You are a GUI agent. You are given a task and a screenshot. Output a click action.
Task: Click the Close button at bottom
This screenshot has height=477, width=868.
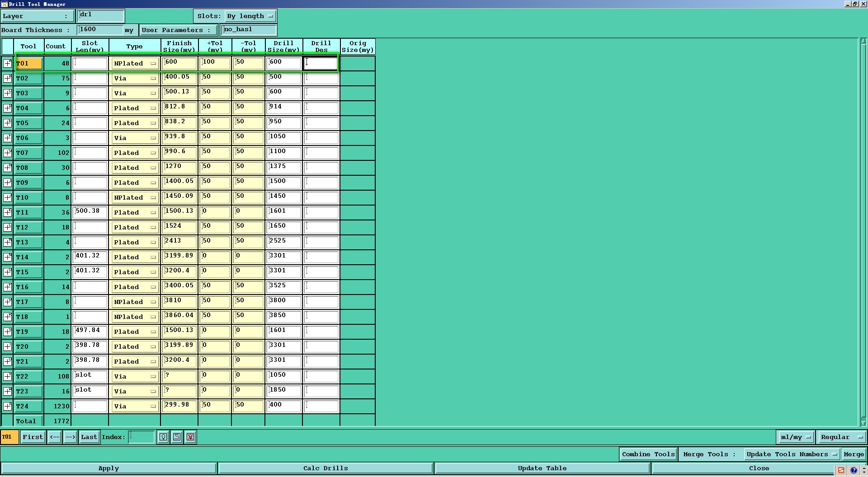click(x=759, y=468)
